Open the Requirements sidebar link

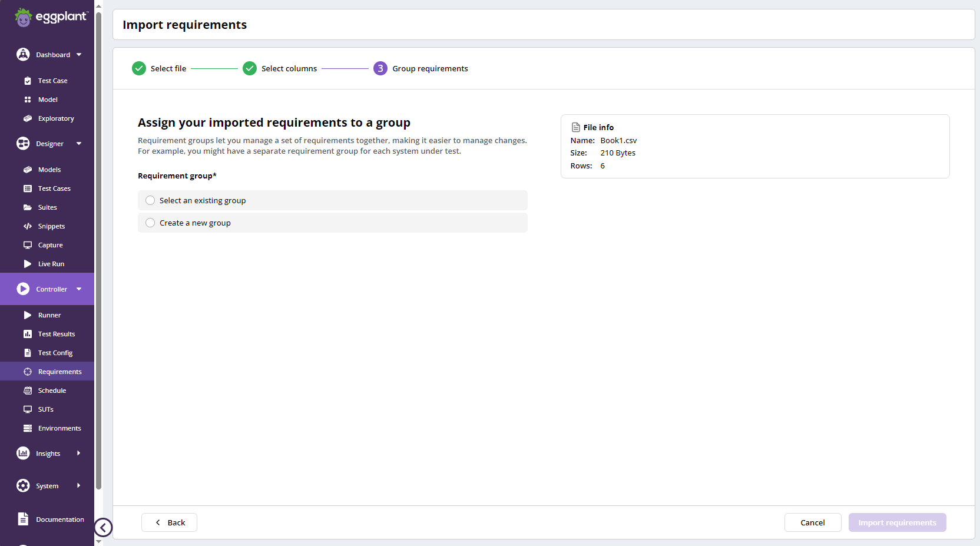[60, 372]
